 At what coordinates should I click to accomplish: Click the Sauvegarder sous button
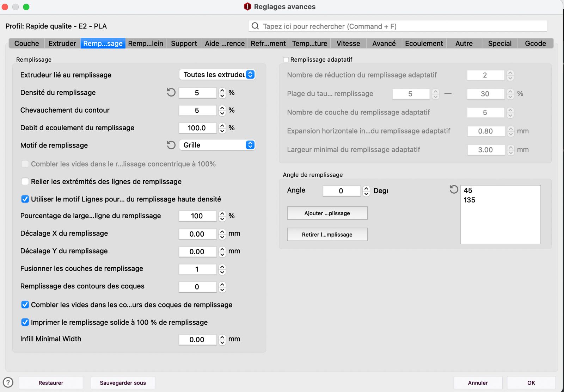coord(123,383)
